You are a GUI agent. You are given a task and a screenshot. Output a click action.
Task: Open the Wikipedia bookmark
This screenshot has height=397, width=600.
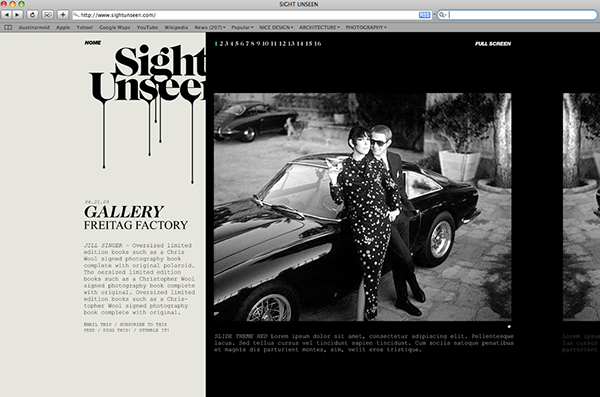coord(176,28)
